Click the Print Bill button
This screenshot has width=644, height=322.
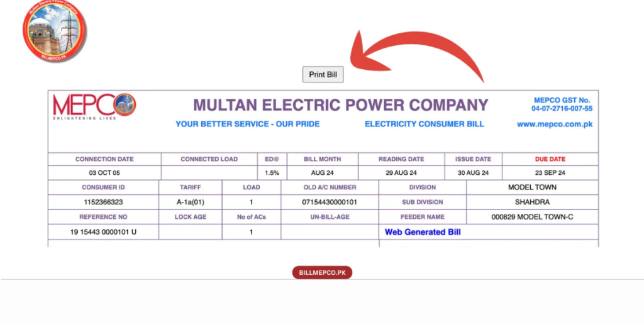323,75
